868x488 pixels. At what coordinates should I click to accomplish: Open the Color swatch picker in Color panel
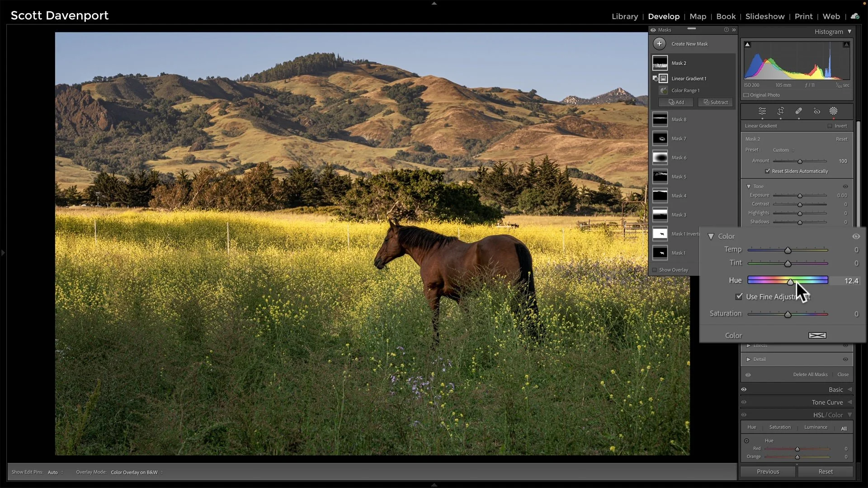click(x=817, y=335)
